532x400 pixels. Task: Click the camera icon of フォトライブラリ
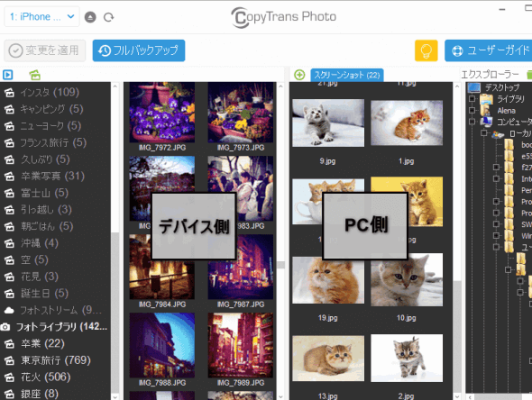[5, 327]
